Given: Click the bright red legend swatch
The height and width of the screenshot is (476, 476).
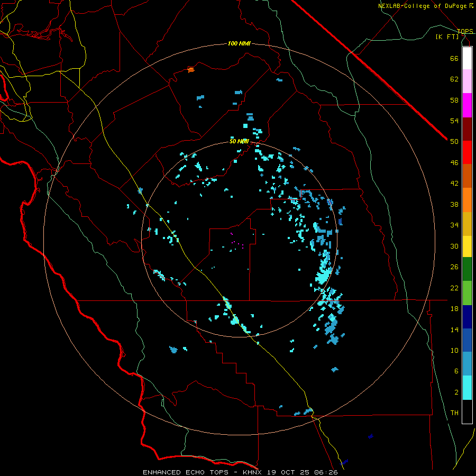Looking at the screenshot, I should (467, 152).
